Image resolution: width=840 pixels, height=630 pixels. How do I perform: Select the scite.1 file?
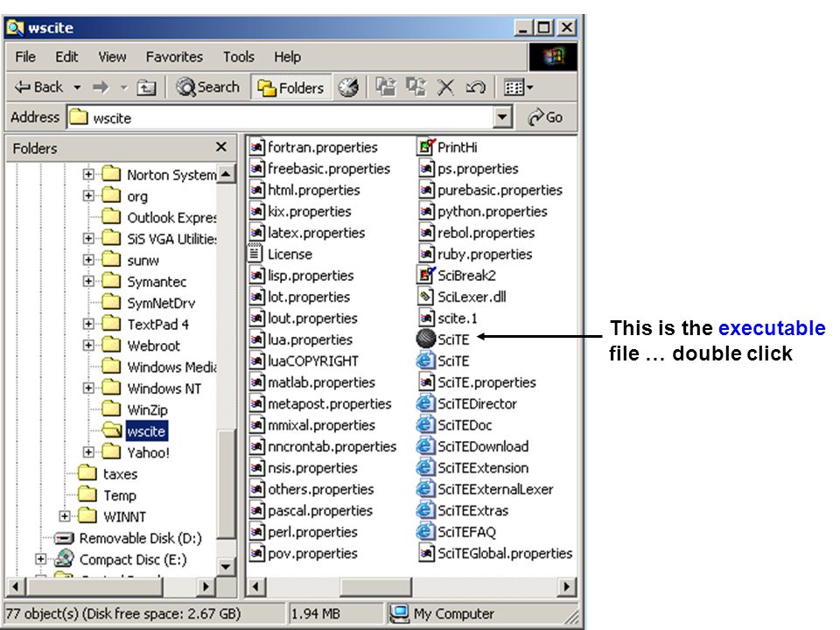tap(448, 318)
